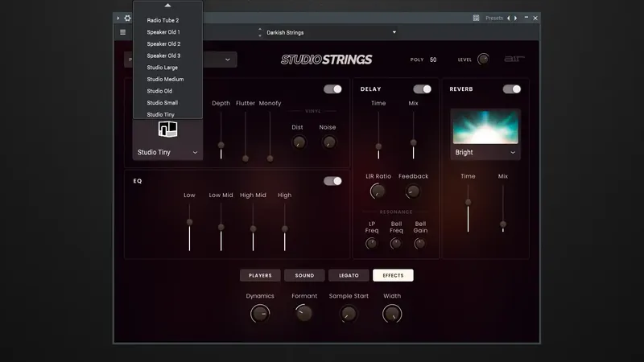
Task: Click the Flutter slider handle
Action: [x=246, y=158]
